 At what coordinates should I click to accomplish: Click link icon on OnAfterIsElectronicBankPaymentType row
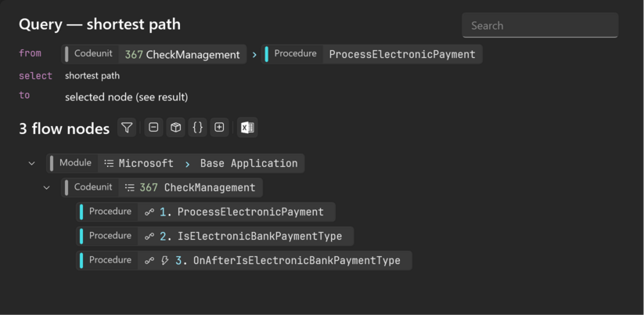point(149,261)
